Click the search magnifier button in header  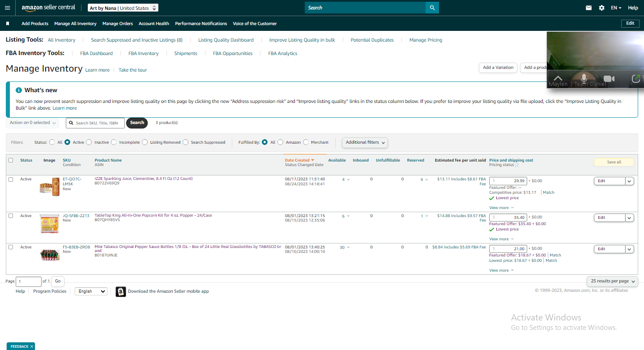432,8
